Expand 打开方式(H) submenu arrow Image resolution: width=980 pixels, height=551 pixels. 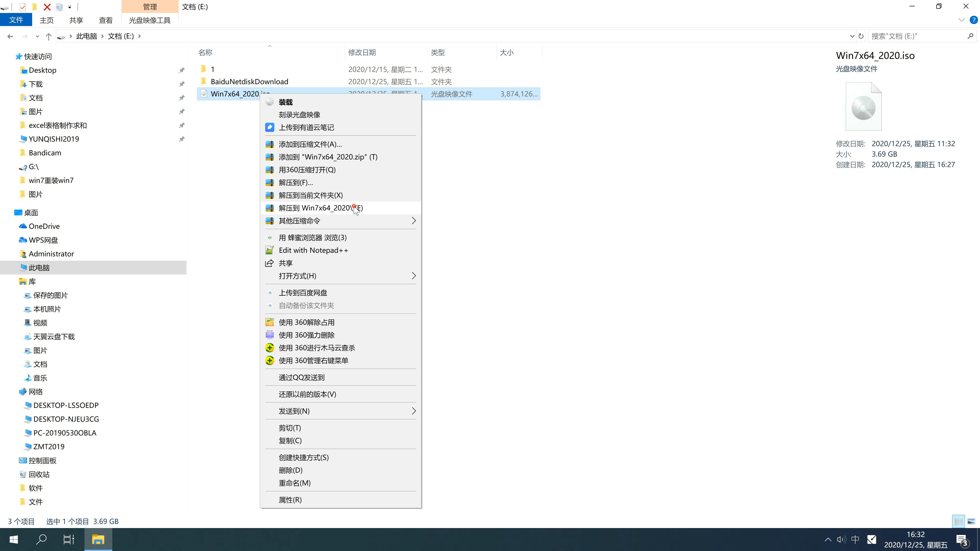[x=413, y=276]
